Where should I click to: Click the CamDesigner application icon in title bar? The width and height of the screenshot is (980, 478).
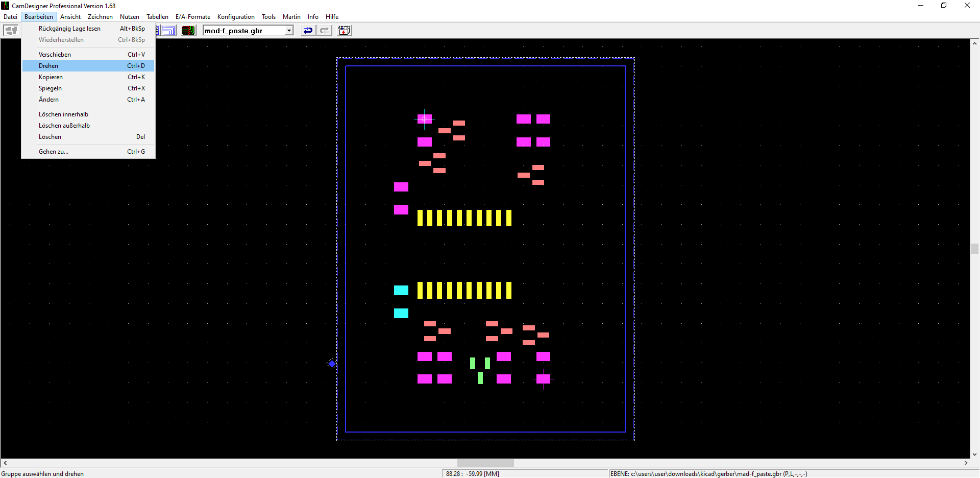pos(5,6)
